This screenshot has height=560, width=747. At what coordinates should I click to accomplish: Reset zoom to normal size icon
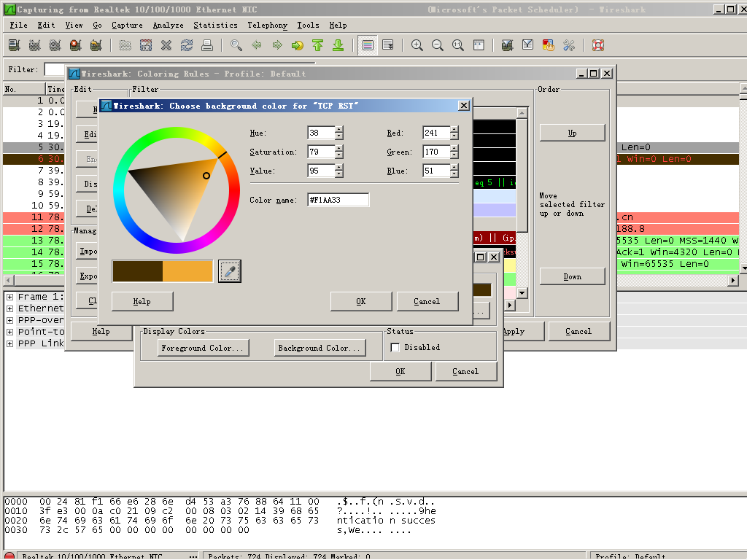point(458,45)
